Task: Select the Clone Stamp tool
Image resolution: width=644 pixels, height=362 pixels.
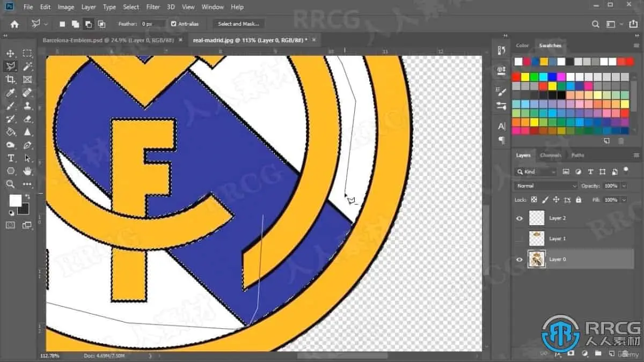Action: [27, 106]
